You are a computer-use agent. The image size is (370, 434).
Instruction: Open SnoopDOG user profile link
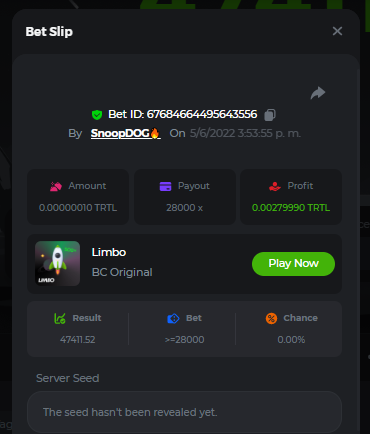125,133
